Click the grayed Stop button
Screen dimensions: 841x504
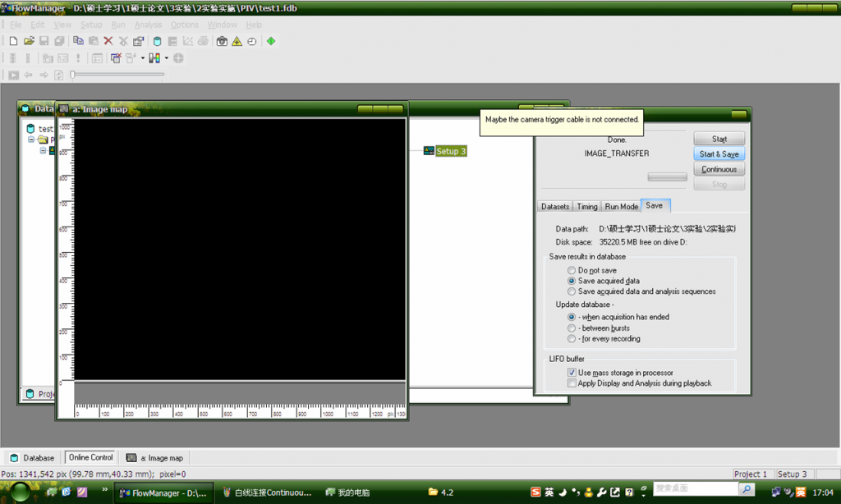click(x=719, y=184)
